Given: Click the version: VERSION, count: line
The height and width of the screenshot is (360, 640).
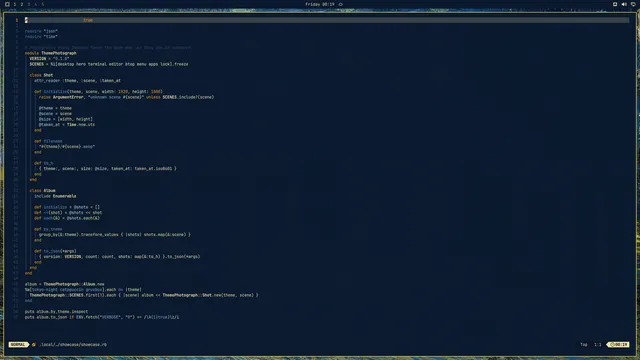Looking at the screenshot, I should tap(120, 257).
